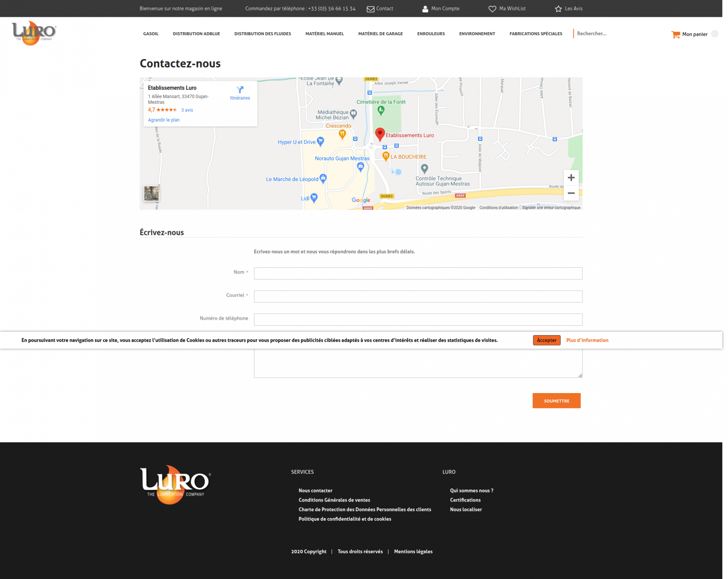Viewport: 728px width, 579px height.
Task: Open the GASOIL menu
Action: point(151,34)
